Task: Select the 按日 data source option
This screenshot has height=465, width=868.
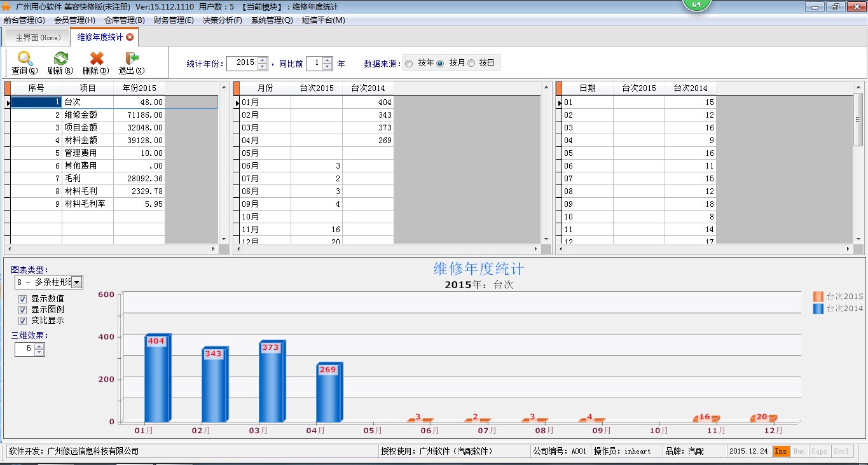Action: 471,64
